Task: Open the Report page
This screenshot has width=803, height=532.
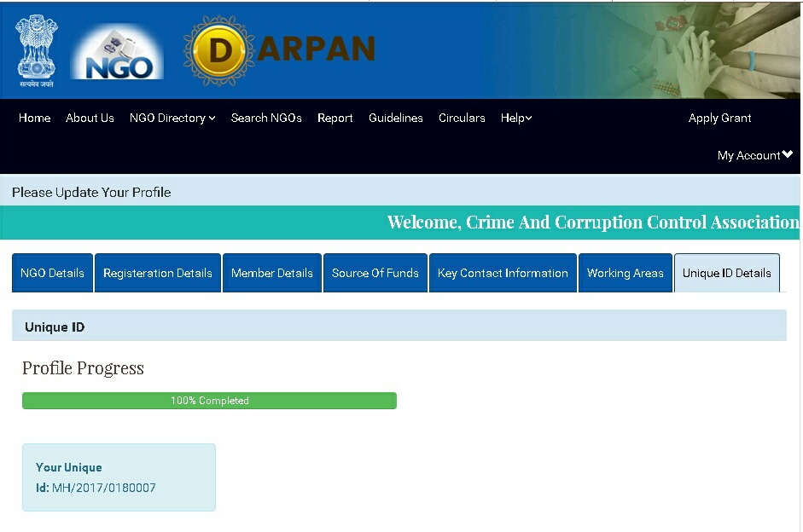Action: [335, 118]
